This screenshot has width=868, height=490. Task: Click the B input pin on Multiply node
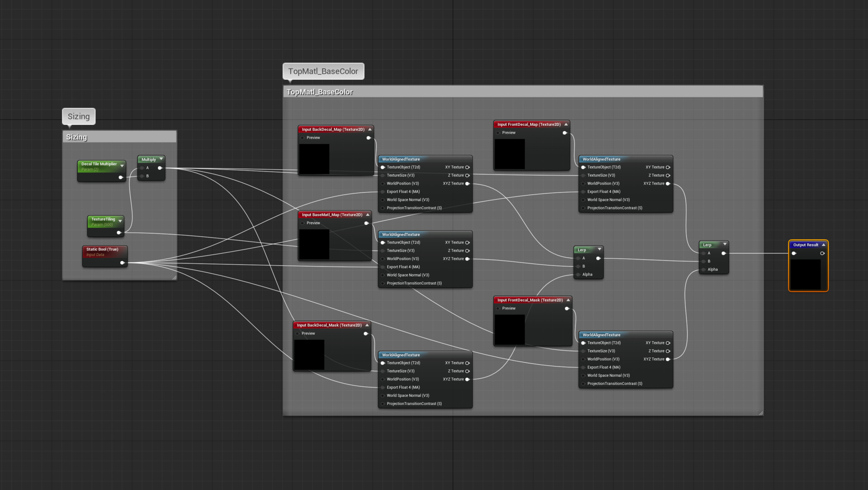point(142,176)
